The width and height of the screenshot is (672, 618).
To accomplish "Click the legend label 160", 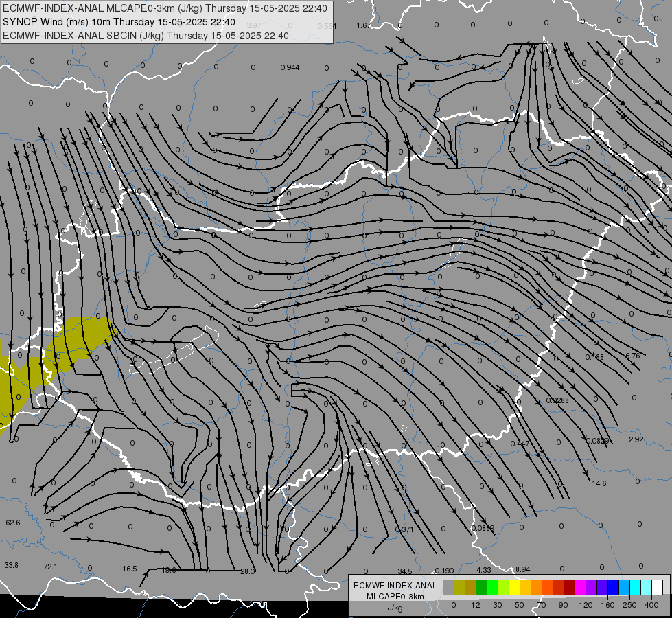I will (x=607, y=605).
